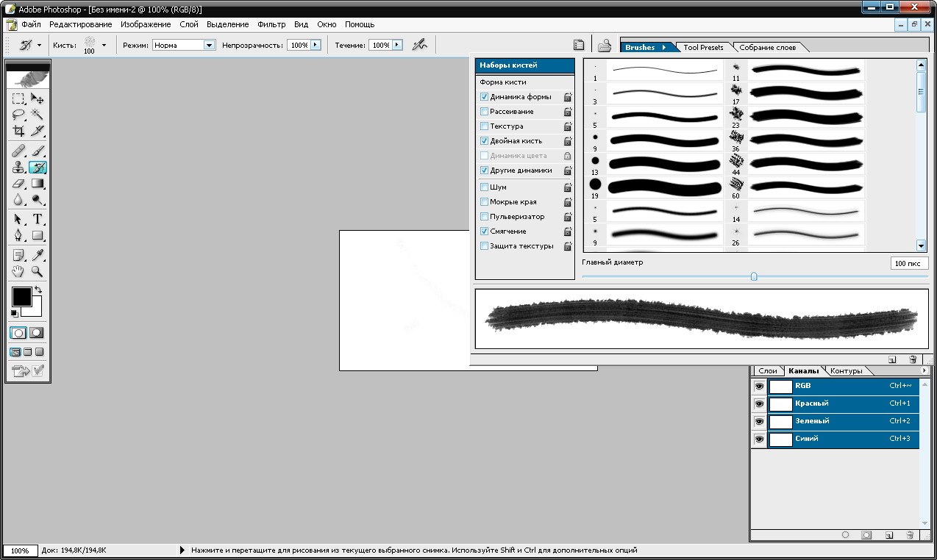937x560 pixels.
Task: Turn on the Мокрые края checkbox
Action: pyautogui.click(x=484, y=202)
